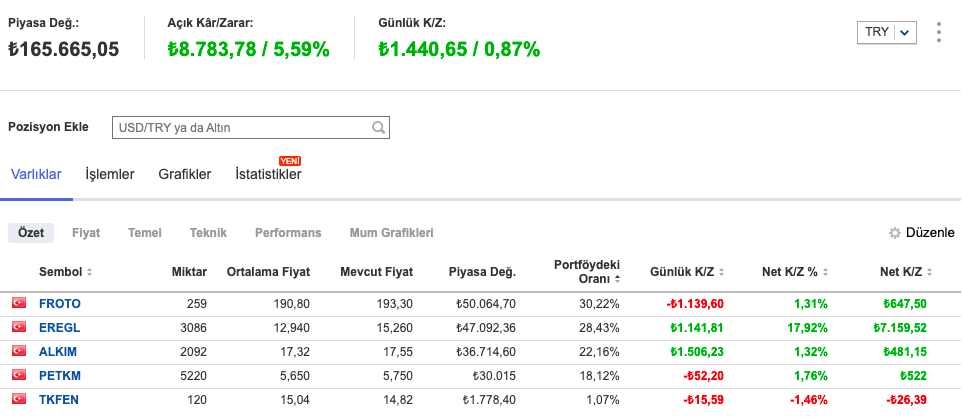Sort by Portföydeki Oranı column
The image size is (962, 419).
[617, 279]
